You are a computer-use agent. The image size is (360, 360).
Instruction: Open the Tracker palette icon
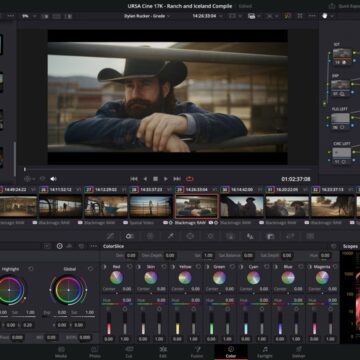[210, 236]
